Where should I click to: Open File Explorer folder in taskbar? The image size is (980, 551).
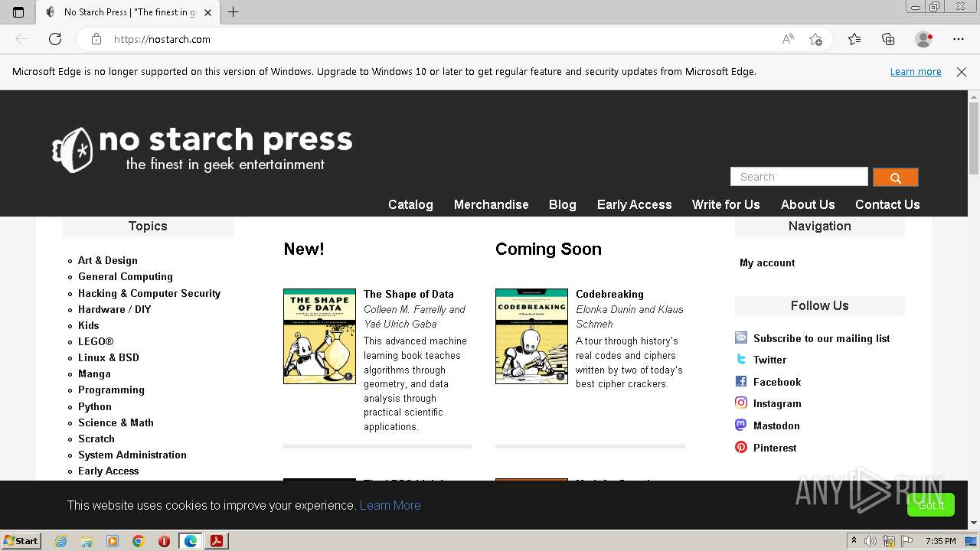[x=87, y=541]
